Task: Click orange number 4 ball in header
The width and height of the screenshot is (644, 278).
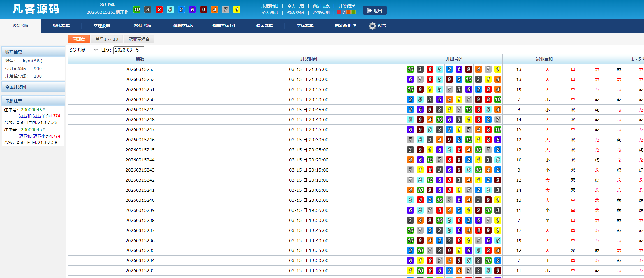Action: pyautogui.click(x=214, y=10)
